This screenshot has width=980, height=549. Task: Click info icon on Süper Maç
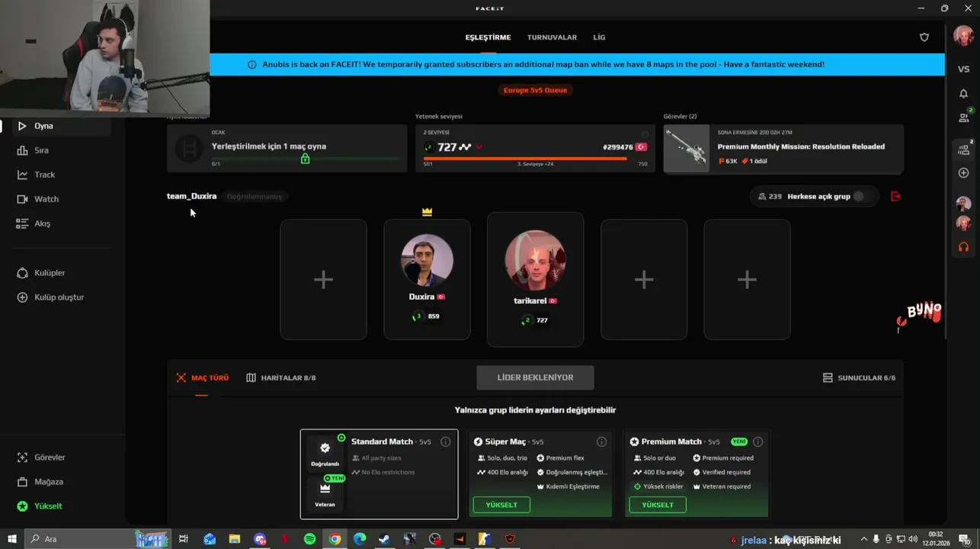click(601, 441)
